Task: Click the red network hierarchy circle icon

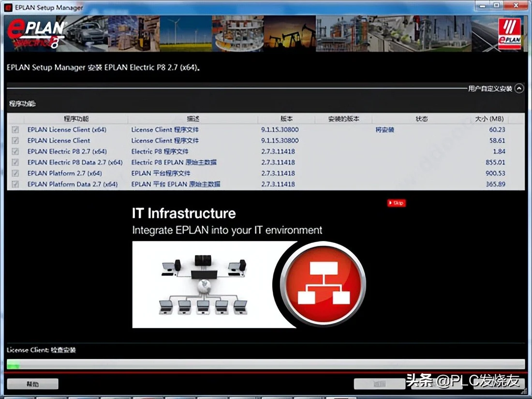Action: pyautogui.click(x=324, y=284)
